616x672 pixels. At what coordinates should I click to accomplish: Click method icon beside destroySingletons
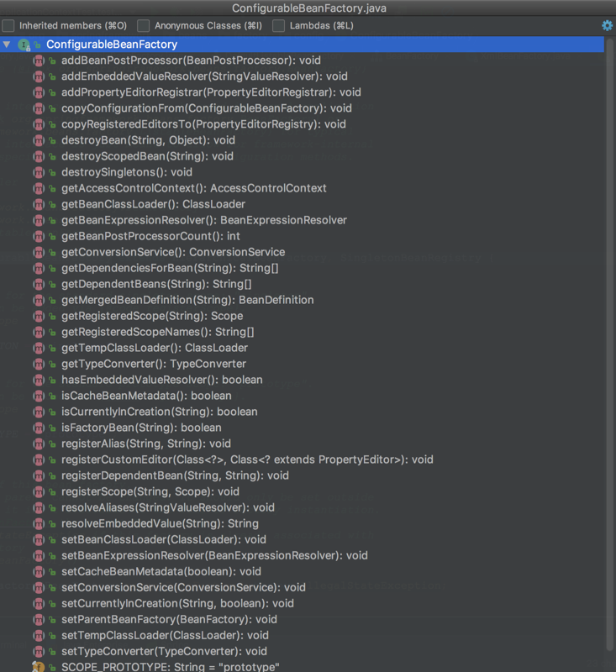click(x=39, y=172)
